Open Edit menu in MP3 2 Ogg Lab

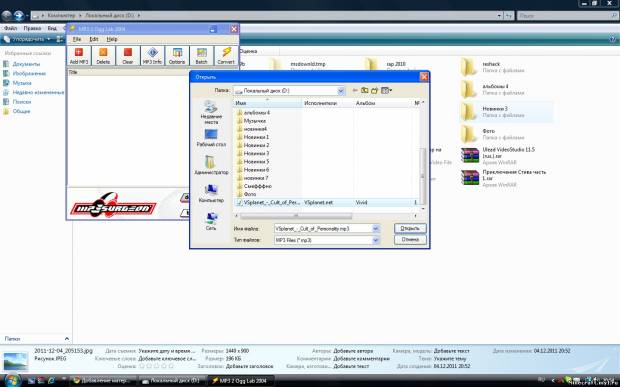94,40
